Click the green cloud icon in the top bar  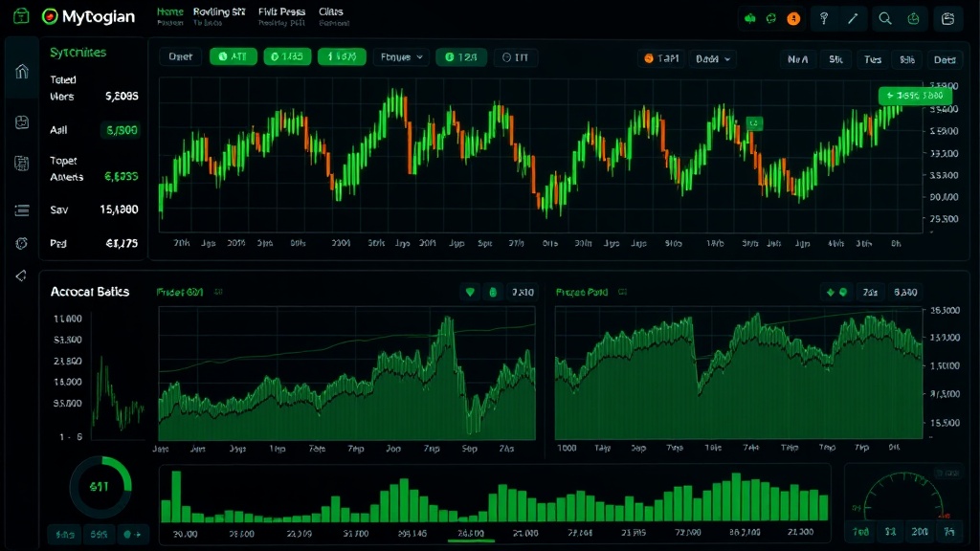coord(750,19)
